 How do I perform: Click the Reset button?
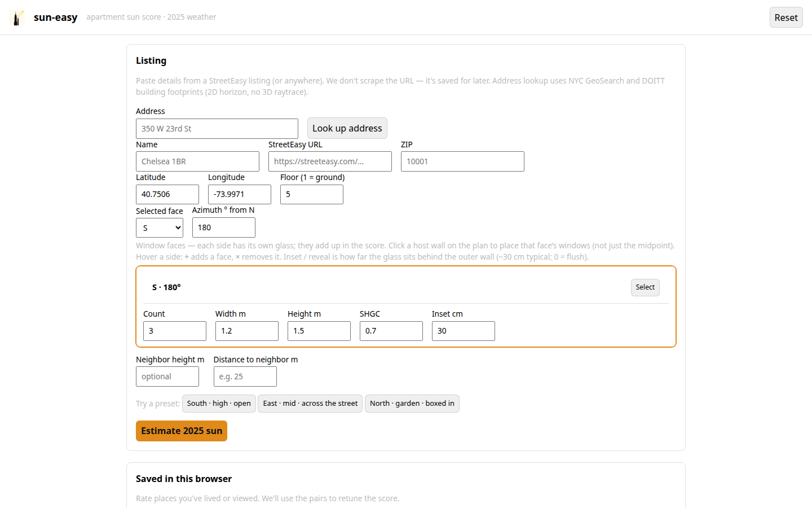tap(786, 17)
